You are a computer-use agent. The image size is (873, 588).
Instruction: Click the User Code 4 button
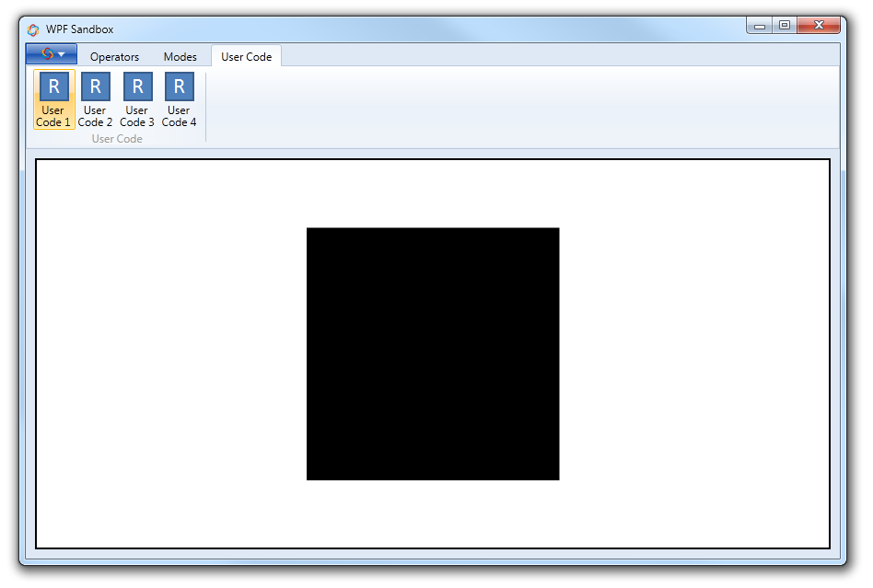coord(178,98)
